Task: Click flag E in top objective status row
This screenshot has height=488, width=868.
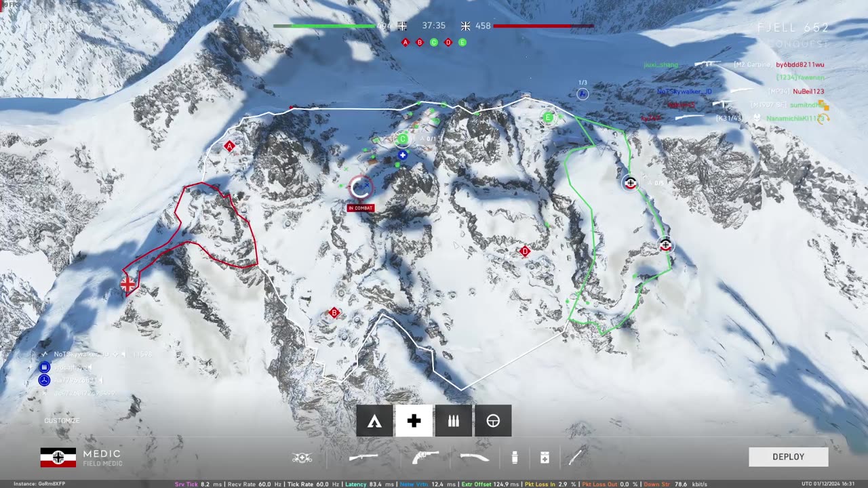Action: coord(462,42)
